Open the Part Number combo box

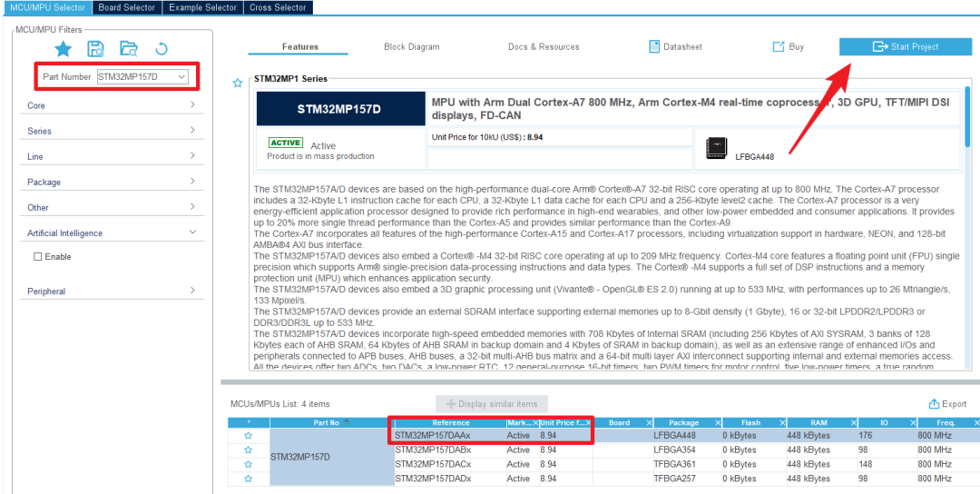[142, 76]
